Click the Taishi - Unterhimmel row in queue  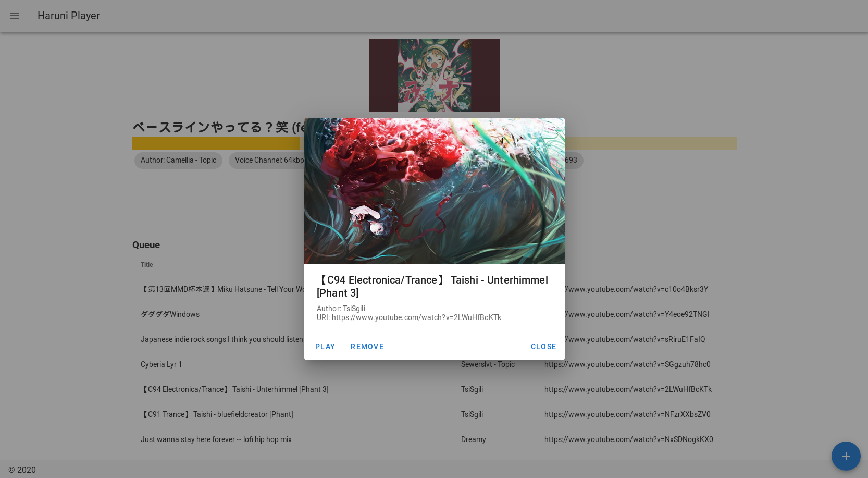click(x=234, y=389)
